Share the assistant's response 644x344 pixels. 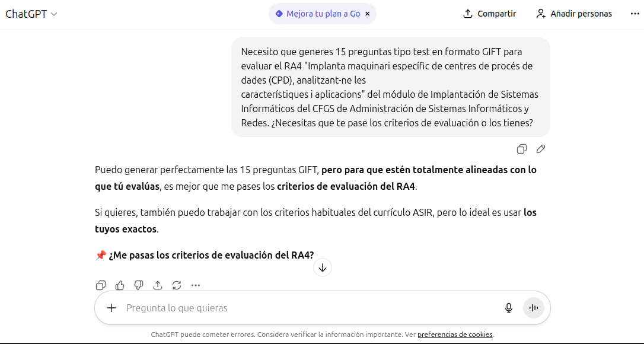[158, 285]
